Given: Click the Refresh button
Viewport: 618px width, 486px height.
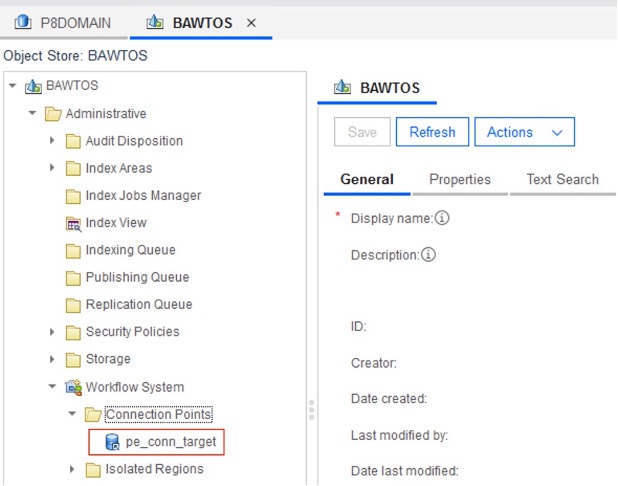Looking at the screenshot, I should [x=432, y=132].
